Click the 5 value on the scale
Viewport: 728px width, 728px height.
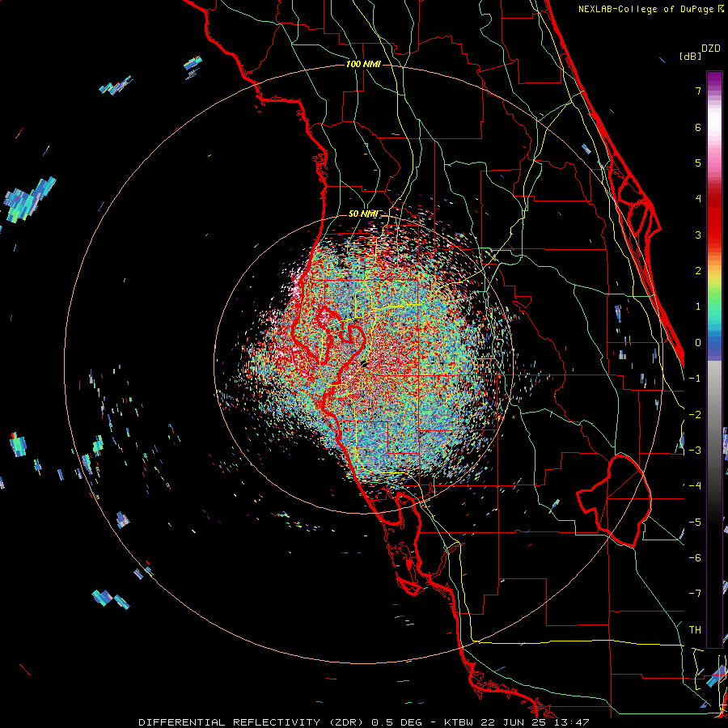pyautogui.click(x=698, y=163)
